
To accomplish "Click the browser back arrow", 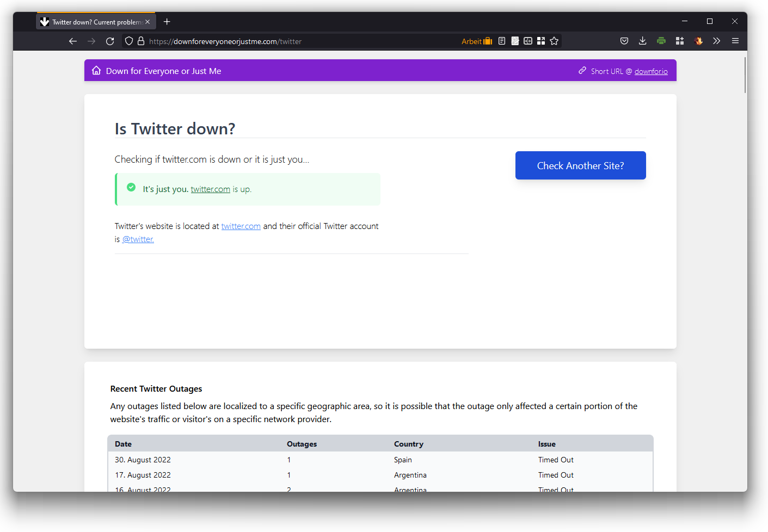I will [73, 41].
